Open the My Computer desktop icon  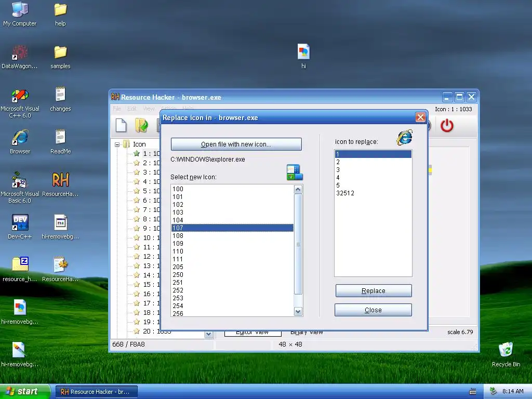click(20, 14)
